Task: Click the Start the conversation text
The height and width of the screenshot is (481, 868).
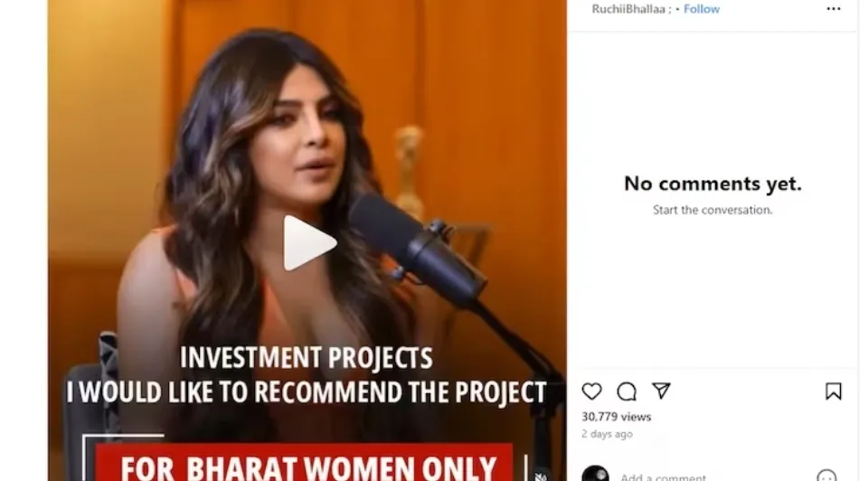Action: 712,210
